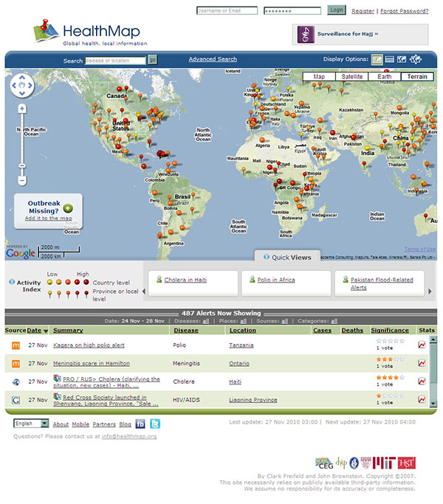Click the Username or Email field

(x=227, y=11)
